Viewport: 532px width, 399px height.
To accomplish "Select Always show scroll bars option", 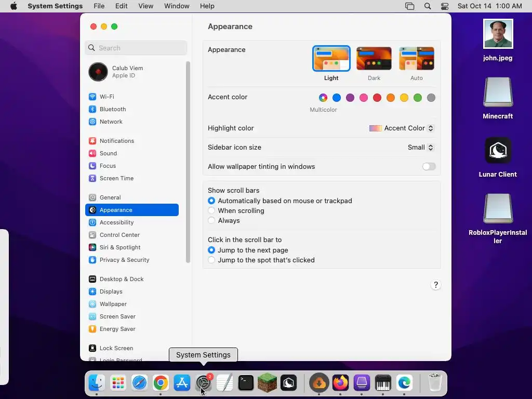I will tap(211, 220).
